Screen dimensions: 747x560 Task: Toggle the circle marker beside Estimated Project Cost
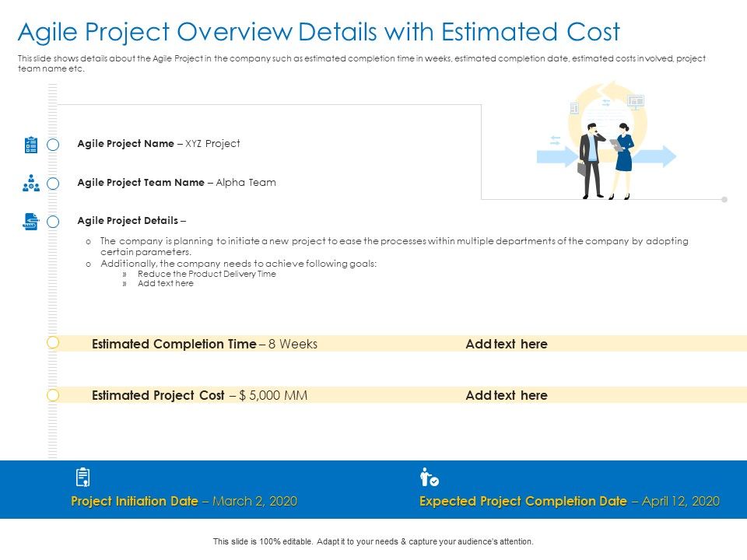[51, 395]
